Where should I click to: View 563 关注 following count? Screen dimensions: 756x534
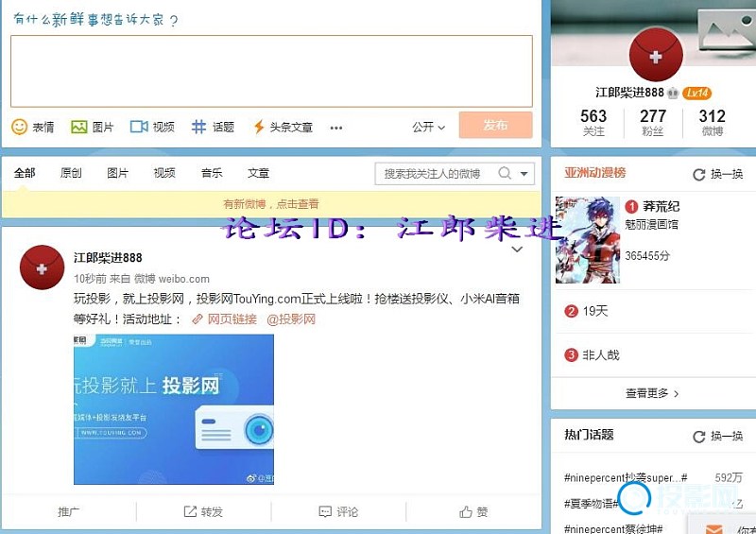coord(593,123)
